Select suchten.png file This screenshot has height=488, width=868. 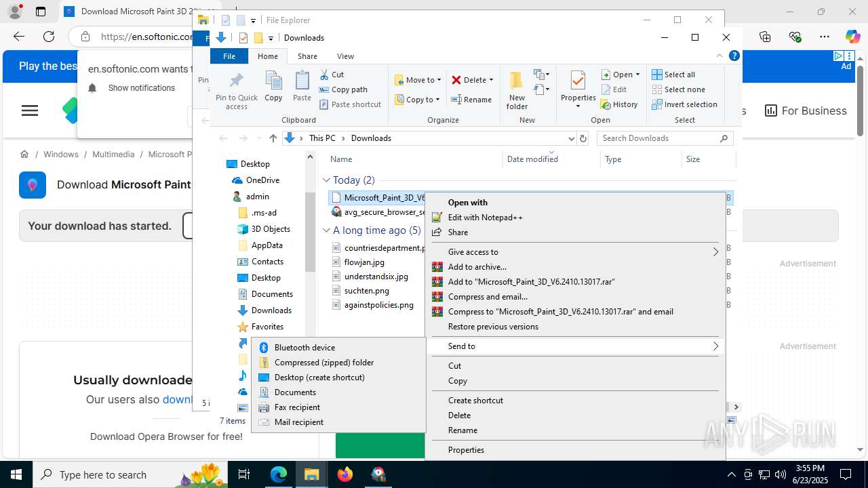tap(366, 291)
